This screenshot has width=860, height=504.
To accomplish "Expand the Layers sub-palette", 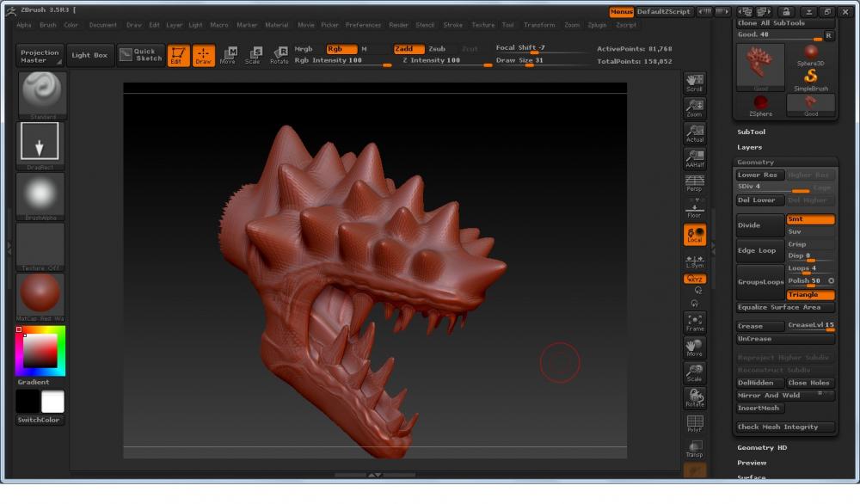I will click(749, 147).
